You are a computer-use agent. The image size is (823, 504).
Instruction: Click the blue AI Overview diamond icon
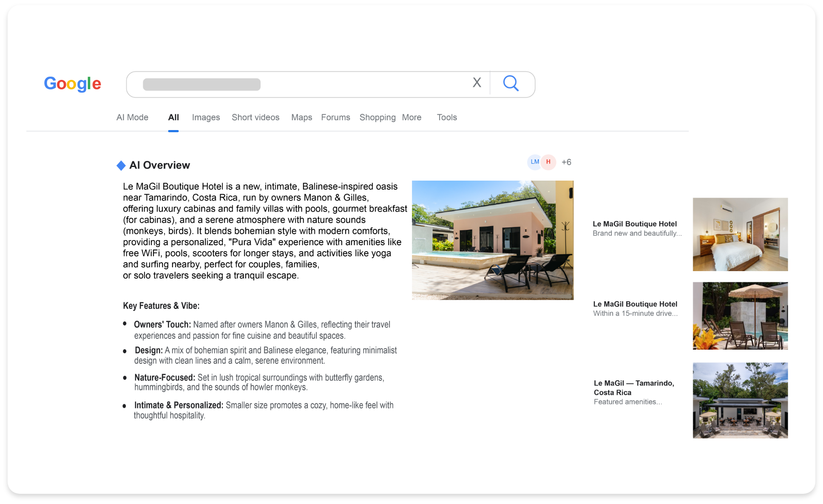coord(121,165)
